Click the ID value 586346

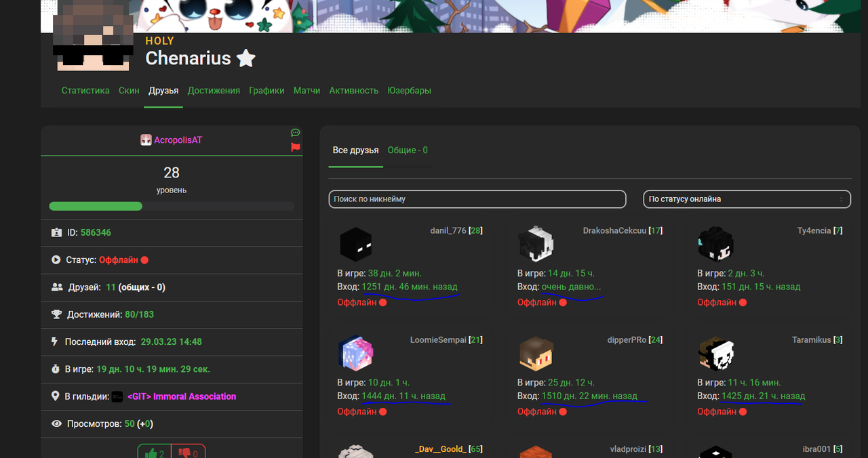96,232
